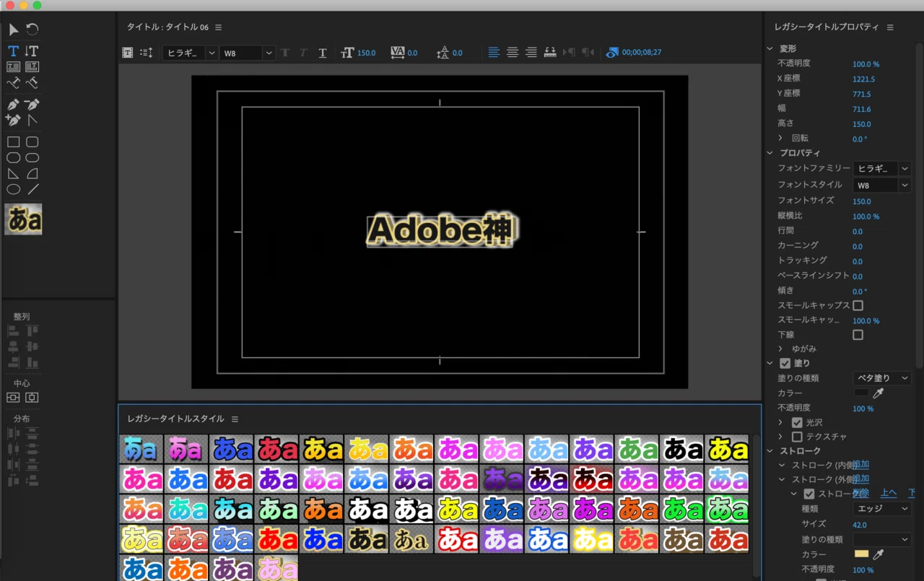Viewport: 924px width, 581px height.
Task: Select the Clipped Corner Rectangle tool
Action: [x=14, y=158]
